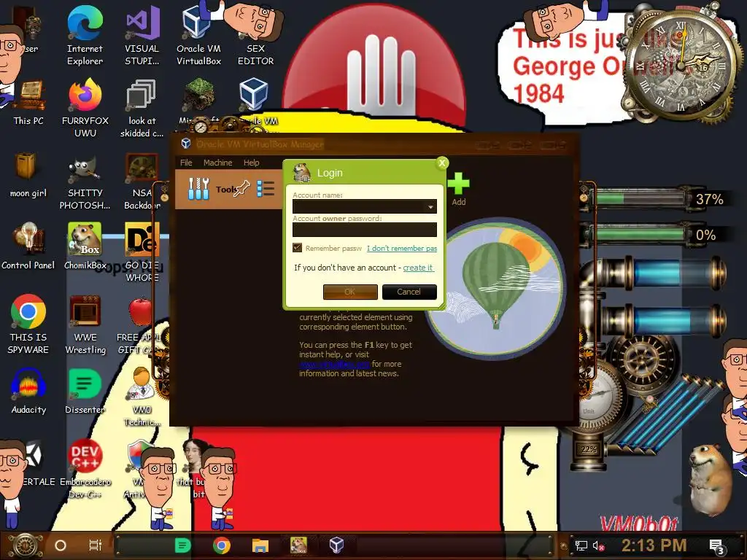Open the moon girl desktop icon
Viewport: 747px width, 560px height.
click(28, 175)
